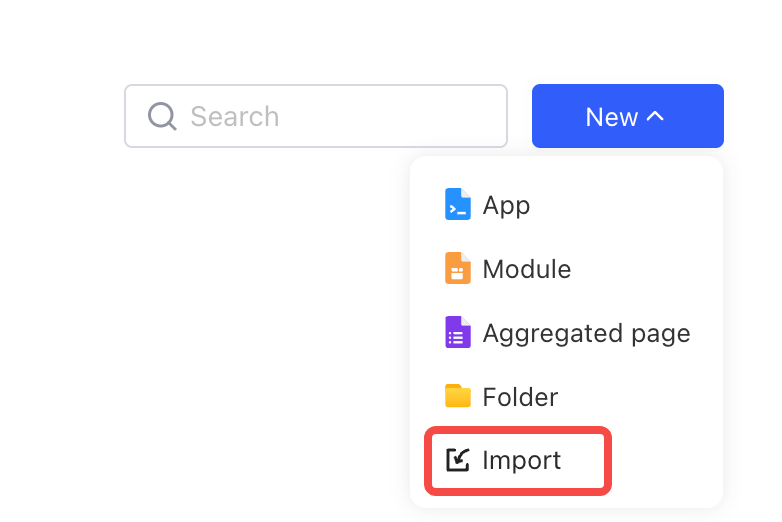Viewport: 782px width, 522px height.
Task: Click the 'App' text label
Action: coord(506,205)
